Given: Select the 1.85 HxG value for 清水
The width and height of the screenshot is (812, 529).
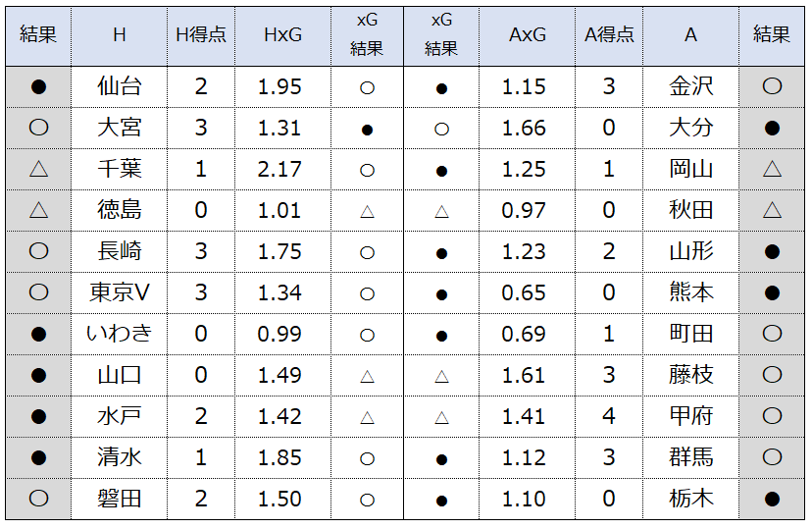Looking at the screenshot, I should (x=279, y=457).
